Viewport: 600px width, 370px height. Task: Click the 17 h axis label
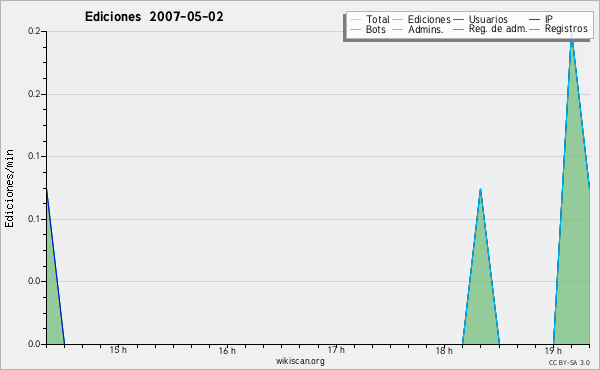336,350
